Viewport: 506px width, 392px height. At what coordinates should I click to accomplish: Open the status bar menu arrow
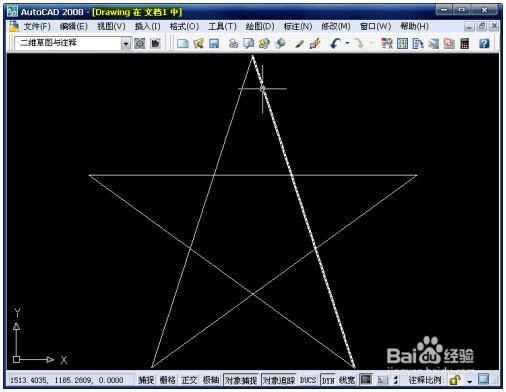click(x=469, y=381)
